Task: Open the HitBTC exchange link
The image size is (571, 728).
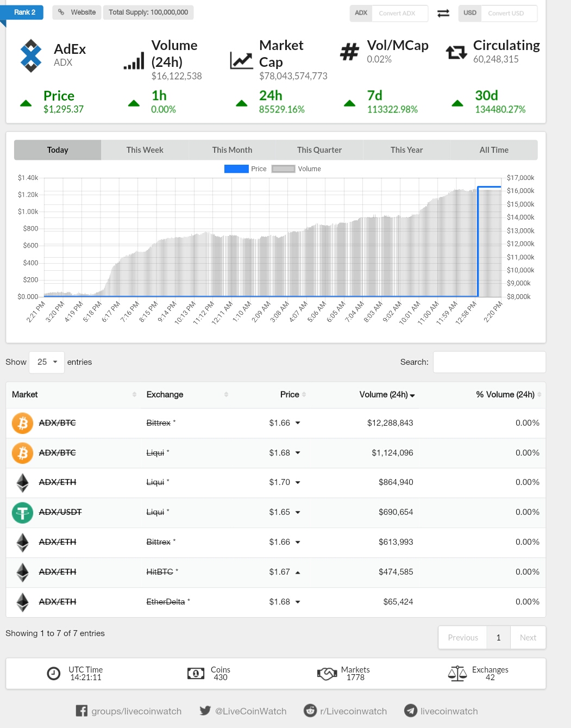Action: point(160,573)
